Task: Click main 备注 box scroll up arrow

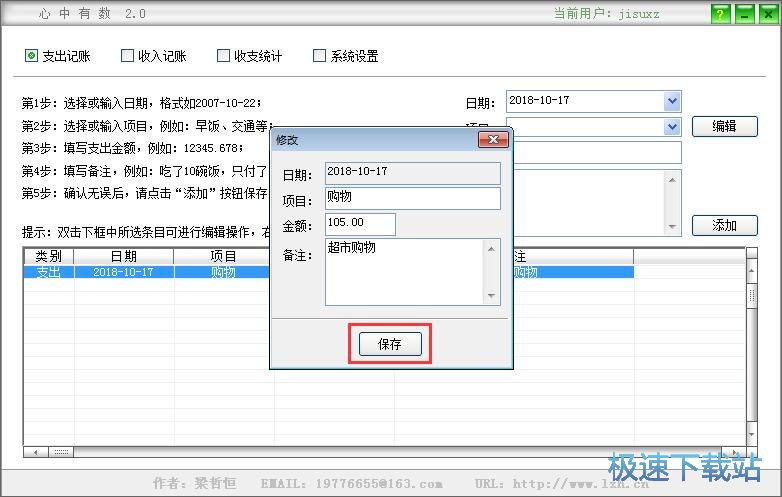Action: click(672, 179)
